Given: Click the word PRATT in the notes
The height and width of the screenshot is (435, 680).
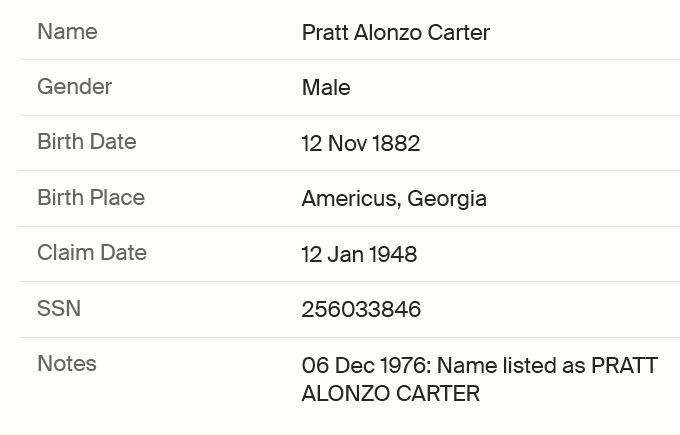Looking at the screenshot, I should 624,365.
